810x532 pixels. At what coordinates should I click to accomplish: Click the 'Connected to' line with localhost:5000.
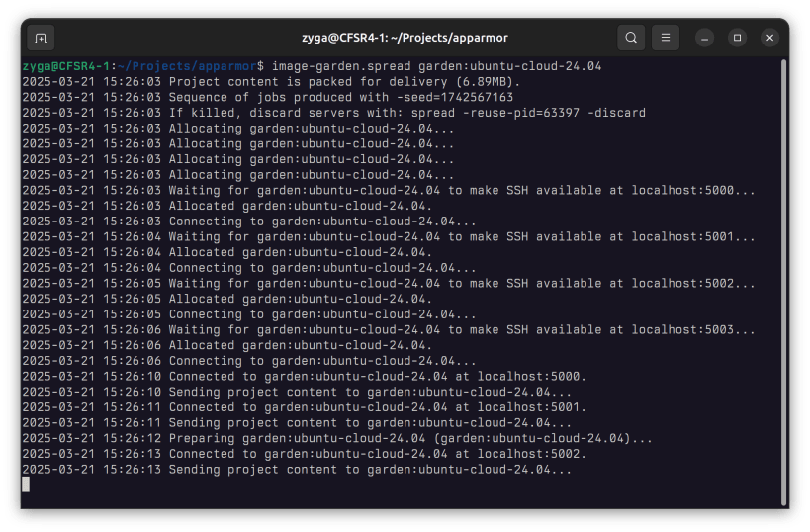305,376
